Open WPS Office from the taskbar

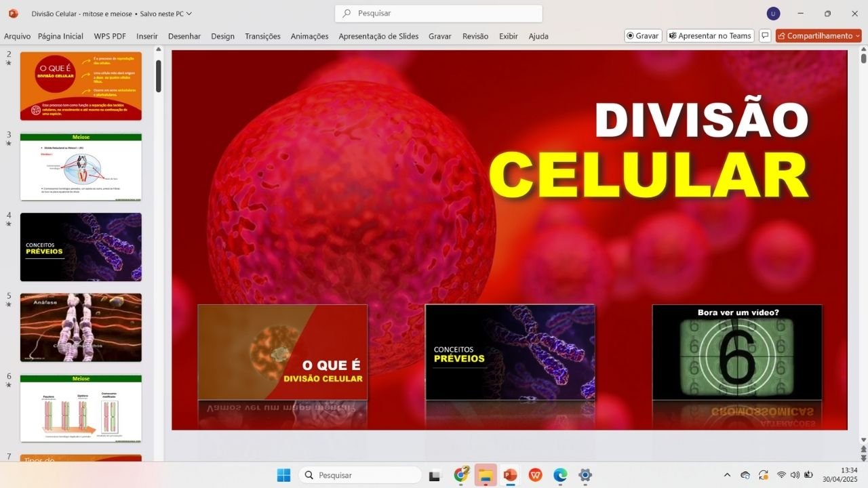point(535,475)
